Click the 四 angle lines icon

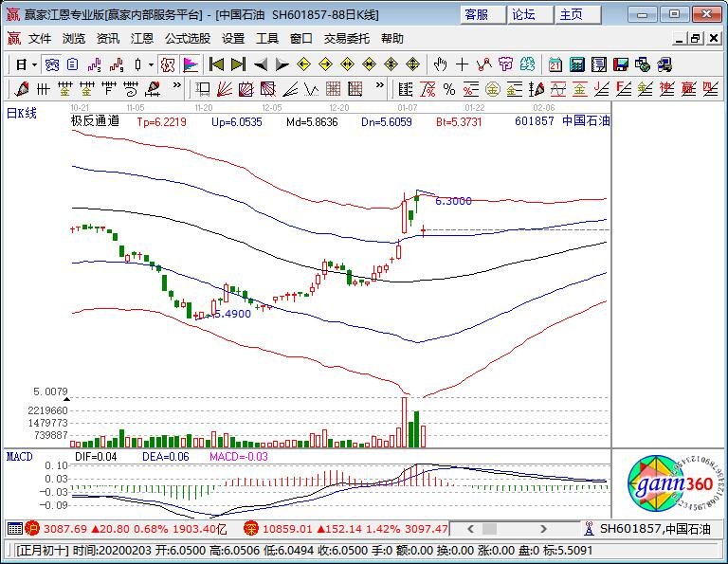click(x=710, y=89)
